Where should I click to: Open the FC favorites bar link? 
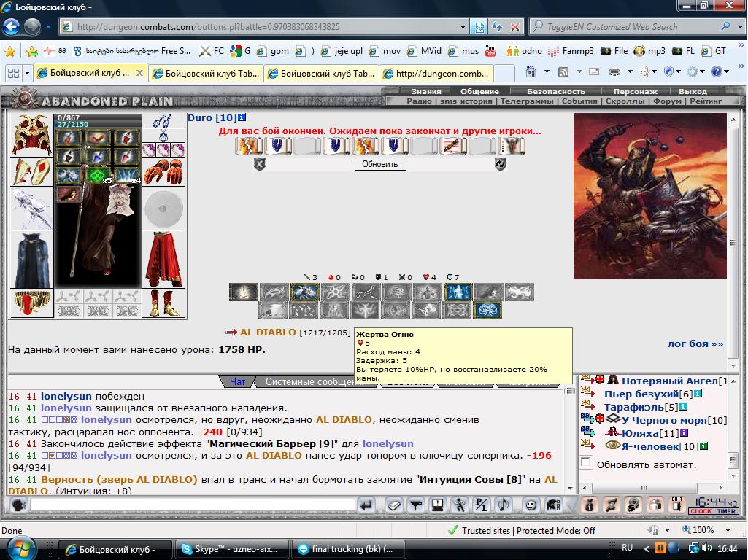click(212, 51)
